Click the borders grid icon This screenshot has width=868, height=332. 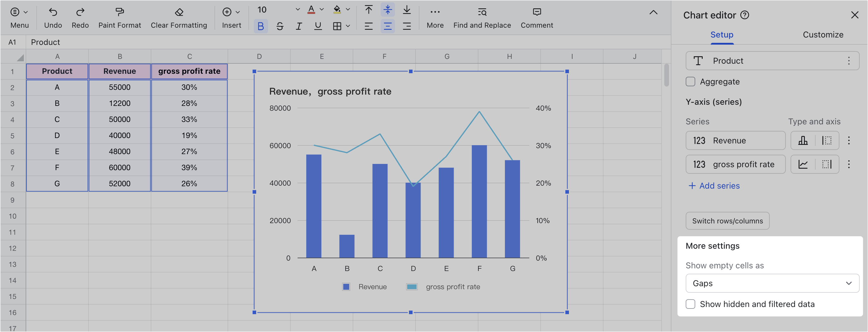coord(337,26)
